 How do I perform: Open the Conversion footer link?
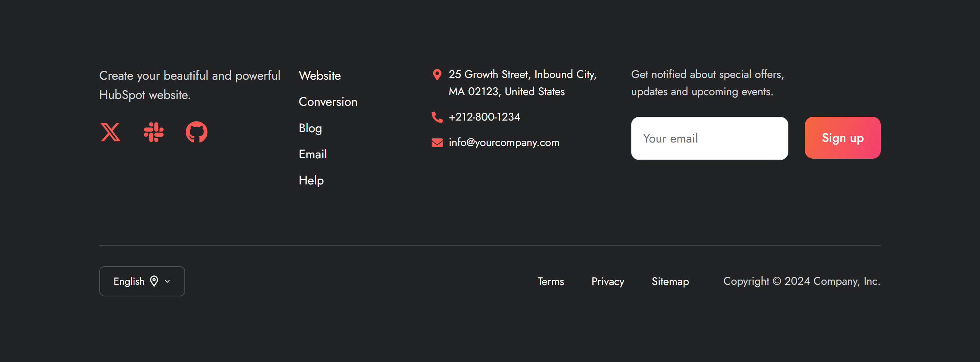tap(328, 102)
